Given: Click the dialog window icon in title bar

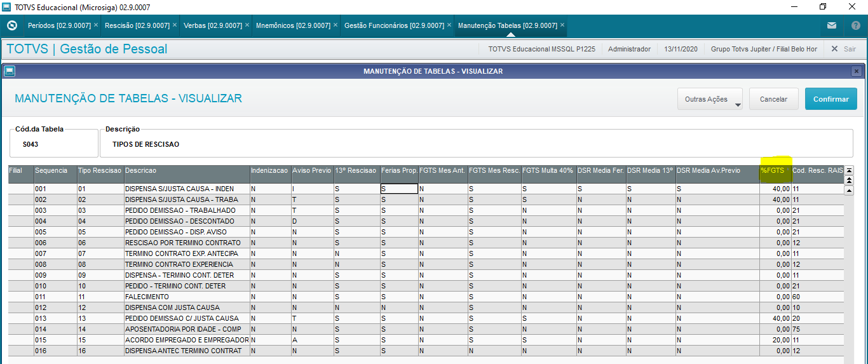Looking at the screenshot, I should 9,71.
